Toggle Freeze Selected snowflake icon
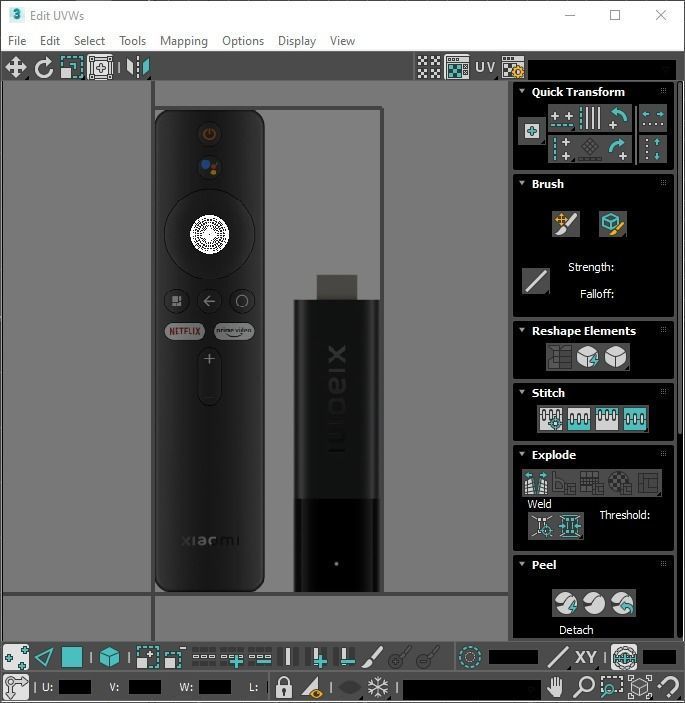Screen dimensions: 685x703 pyautogui.click(x=378, y=687)
